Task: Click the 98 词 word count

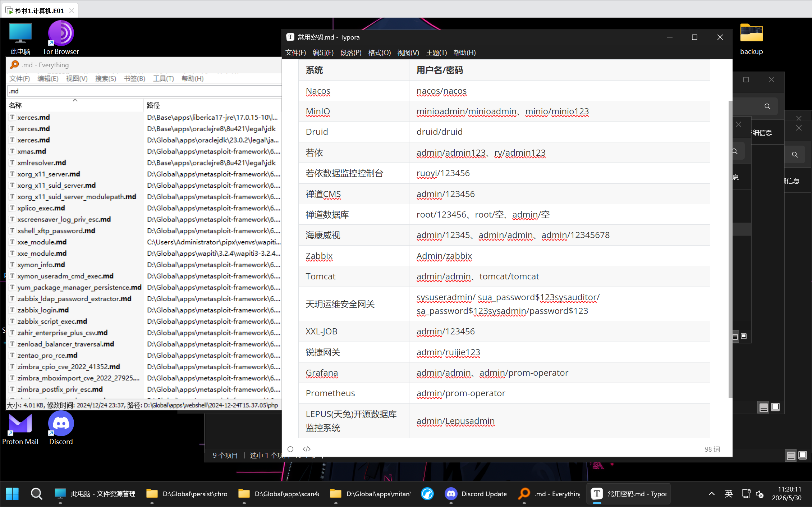Action: [712, 449]
